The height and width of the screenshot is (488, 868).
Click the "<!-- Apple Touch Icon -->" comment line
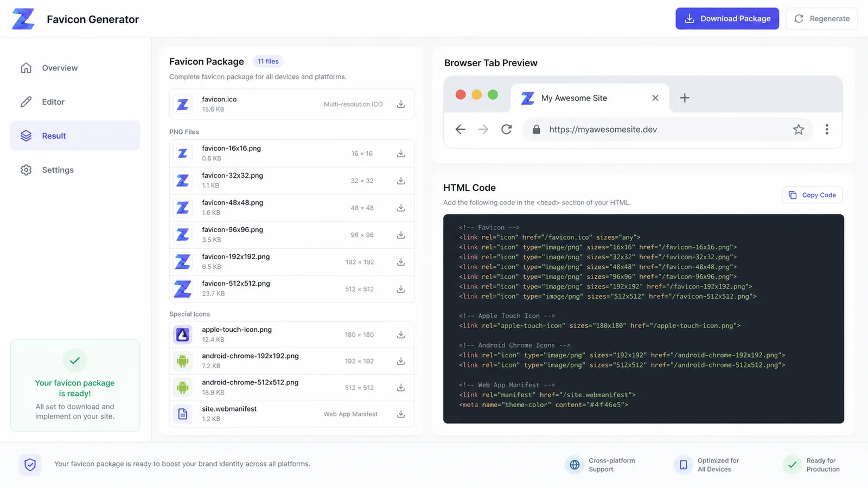507,316
